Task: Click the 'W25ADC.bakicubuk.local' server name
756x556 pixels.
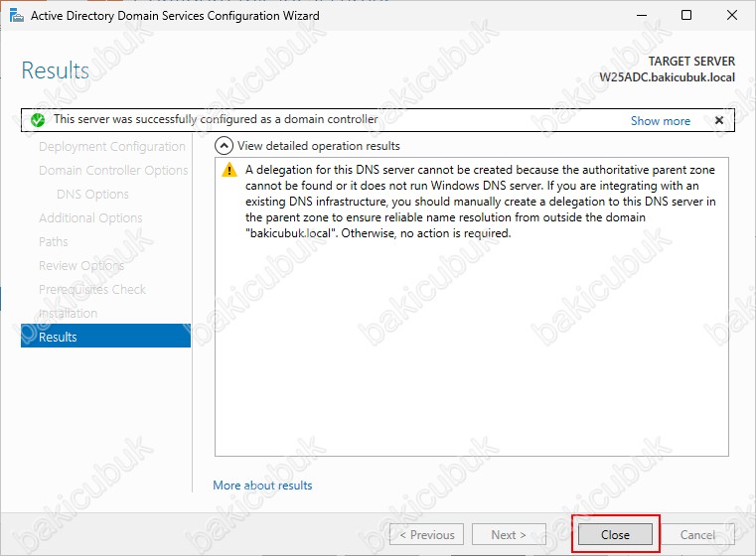Action: pyautogui.click(x=668, y=77)
